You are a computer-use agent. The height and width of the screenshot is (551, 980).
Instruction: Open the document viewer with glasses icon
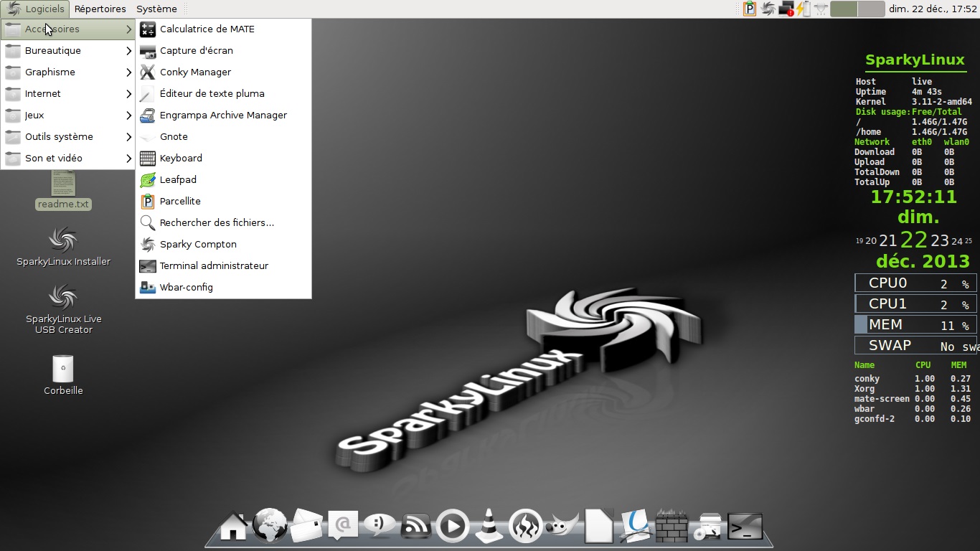pyautogui.click(x=636, y=526)
